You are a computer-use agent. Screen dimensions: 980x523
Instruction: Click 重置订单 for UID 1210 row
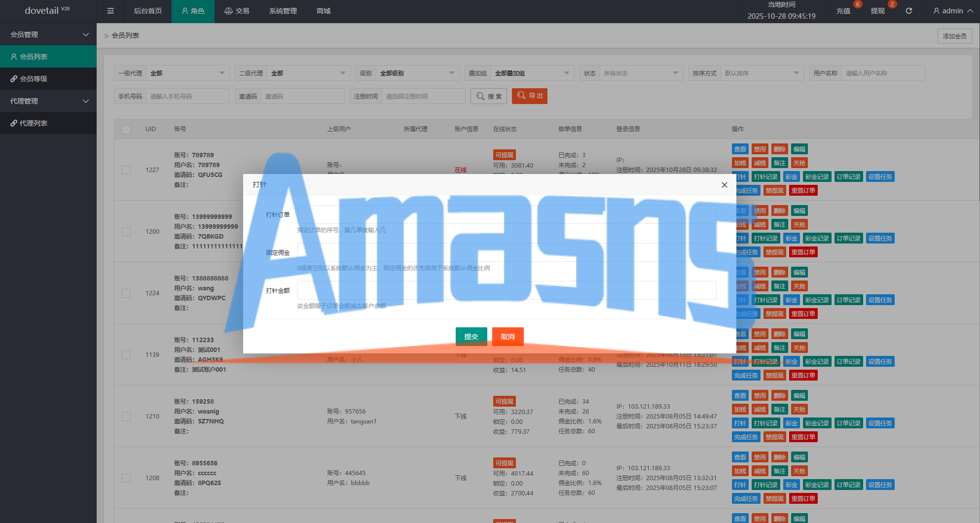point(803,437)
